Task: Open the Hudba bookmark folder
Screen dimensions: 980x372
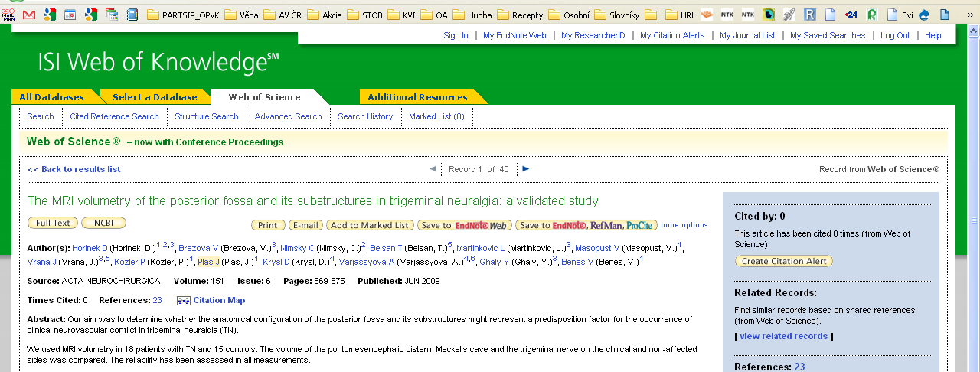Action: click(x=472, y=15)
